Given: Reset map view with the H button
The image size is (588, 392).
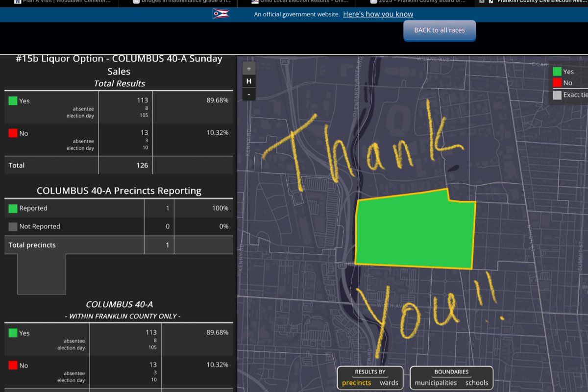Looking at the screenshot, I should pyautogui.click(x=249, y=81).
